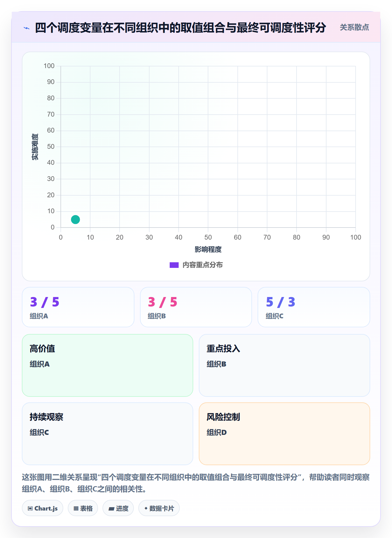Click the x-axis title 影响程度
392x538 pixels.
208,249
